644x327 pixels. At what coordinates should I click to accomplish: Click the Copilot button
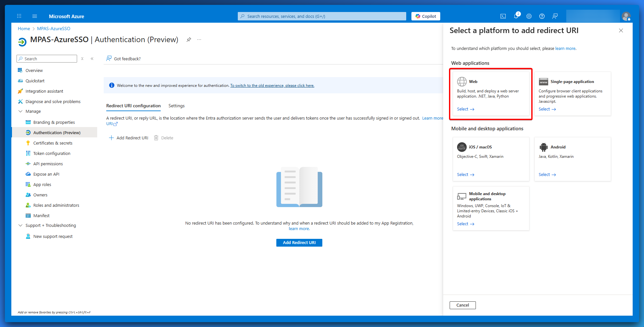click(426, 16)
